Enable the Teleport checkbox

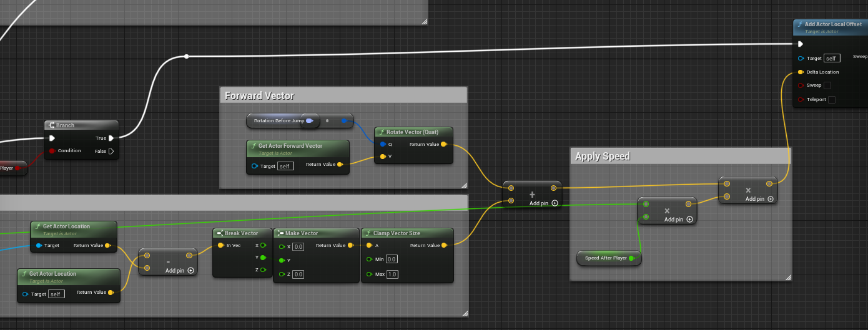click(832, 99)
